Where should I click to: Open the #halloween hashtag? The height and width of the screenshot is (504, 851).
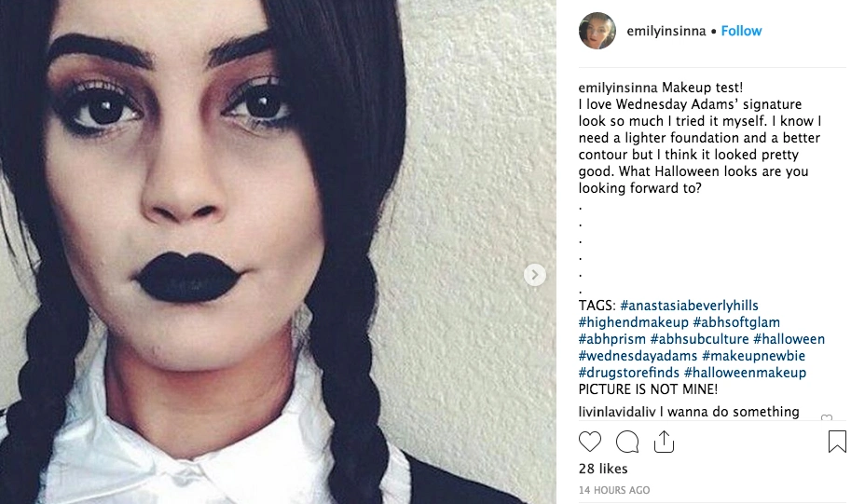click(789, 339)
